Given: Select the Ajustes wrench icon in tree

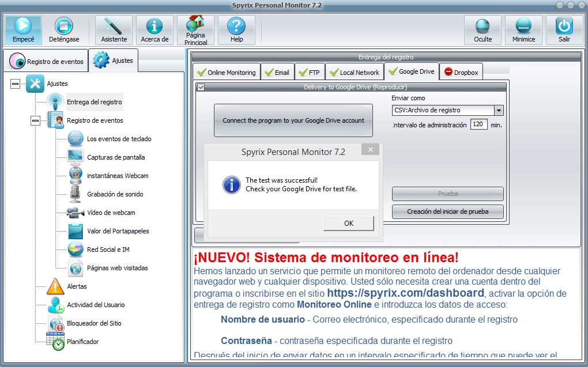Looking at the screenshot, I should tap(35, 84).
